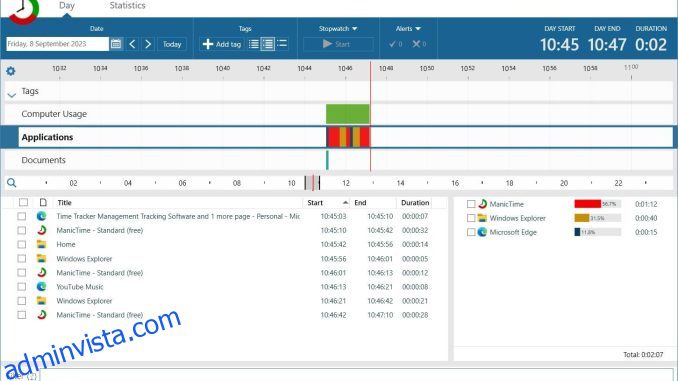678x381 pixels.
Task: Click the Total: 0:02:07 text
Action: tap(643, 355)
